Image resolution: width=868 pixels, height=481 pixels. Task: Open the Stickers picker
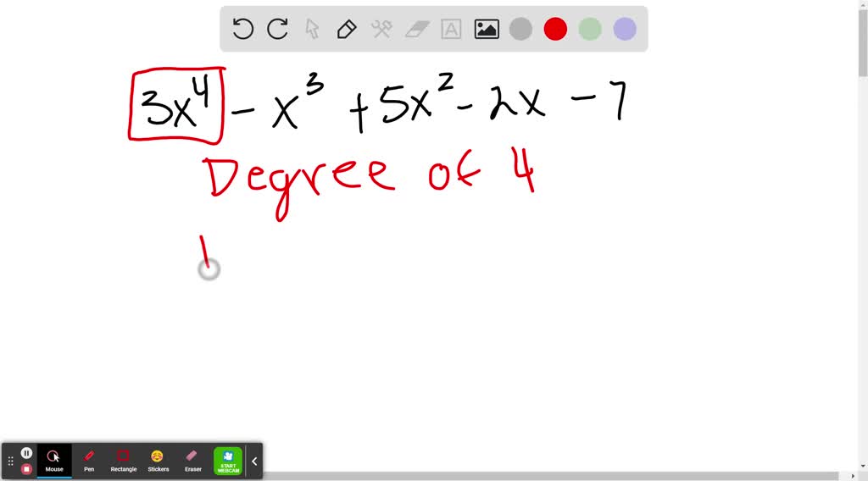click(159, 461)
